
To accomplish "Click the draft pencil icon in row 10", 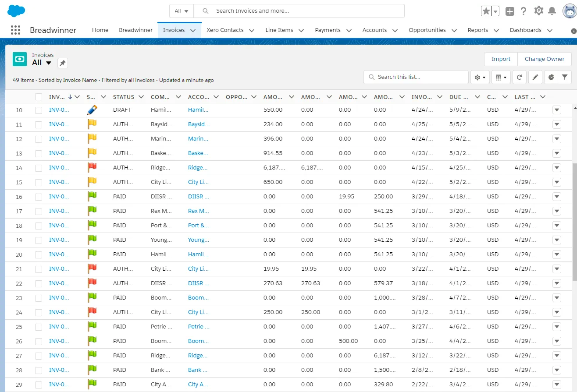I will click(92, 110).
